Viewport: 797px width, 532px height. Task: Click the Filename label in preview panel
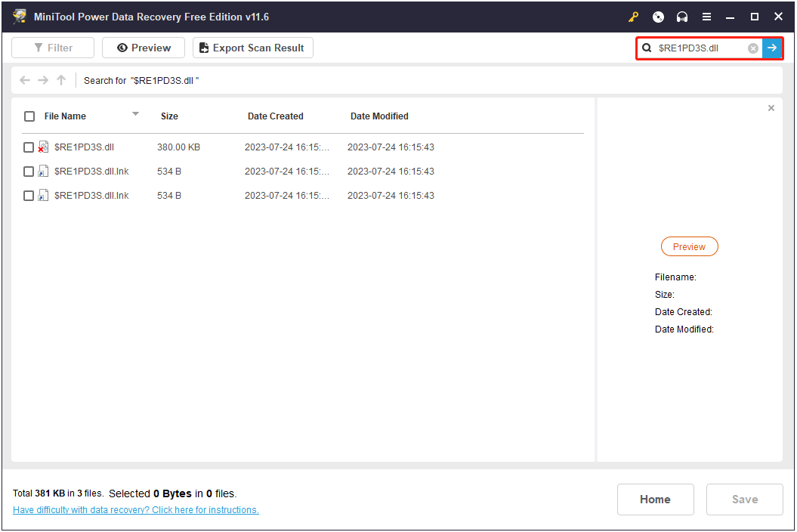click(x=675, y=277)
